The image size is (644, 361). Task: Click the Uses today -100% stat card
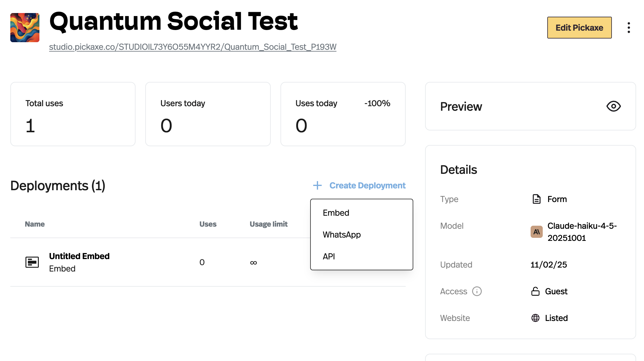tap(343, 114)
